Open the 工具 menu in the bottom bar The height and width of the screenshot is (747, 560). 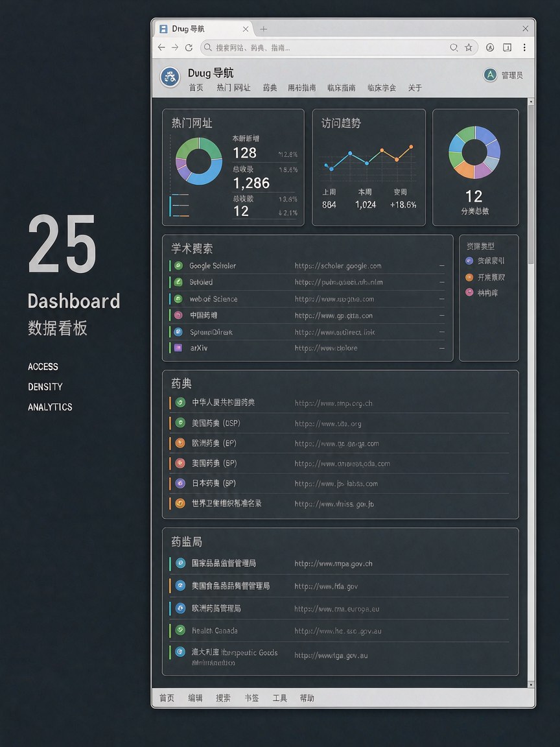pyautogui.click(x=279, y=698)
